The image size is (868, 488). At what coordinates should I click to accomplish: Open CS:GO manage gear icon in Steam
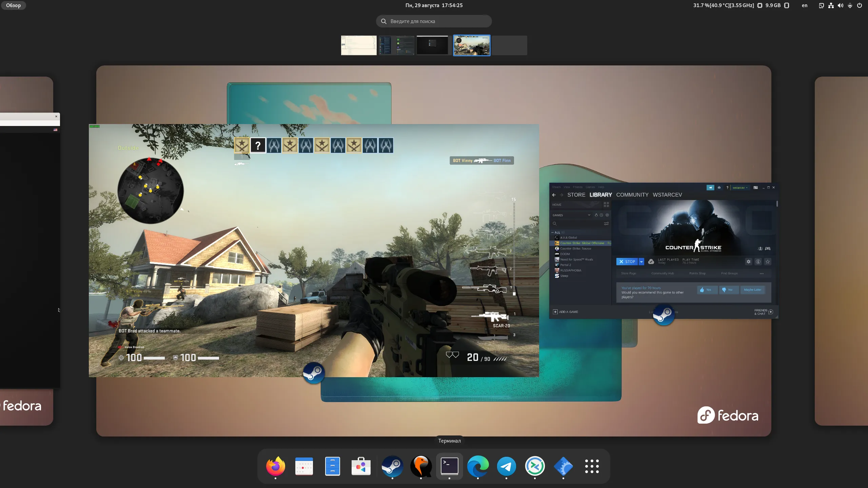(x=748, y=262)
